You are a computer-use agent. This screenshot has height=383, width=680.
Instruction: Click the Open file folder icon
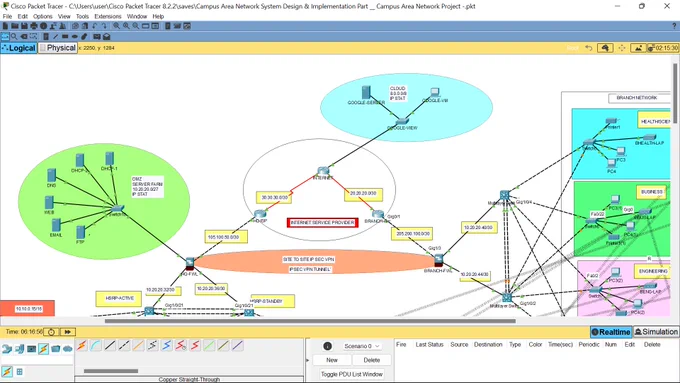click(15, 26)
